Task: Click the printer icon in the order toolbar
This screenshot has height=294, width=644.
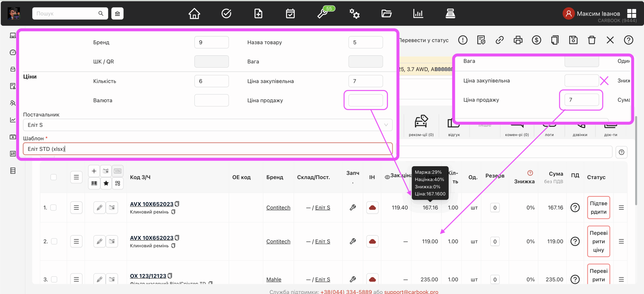Action: point(518,40)
